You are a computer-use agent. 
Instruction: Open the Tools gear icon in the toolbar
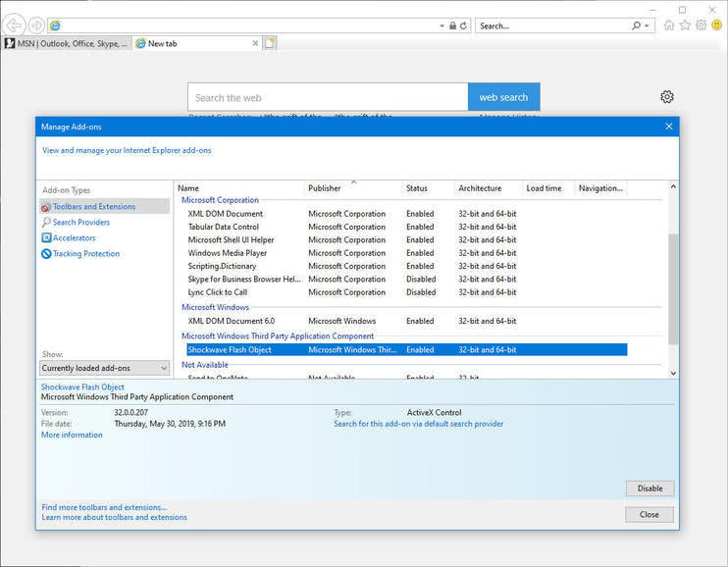click(701, 26)
